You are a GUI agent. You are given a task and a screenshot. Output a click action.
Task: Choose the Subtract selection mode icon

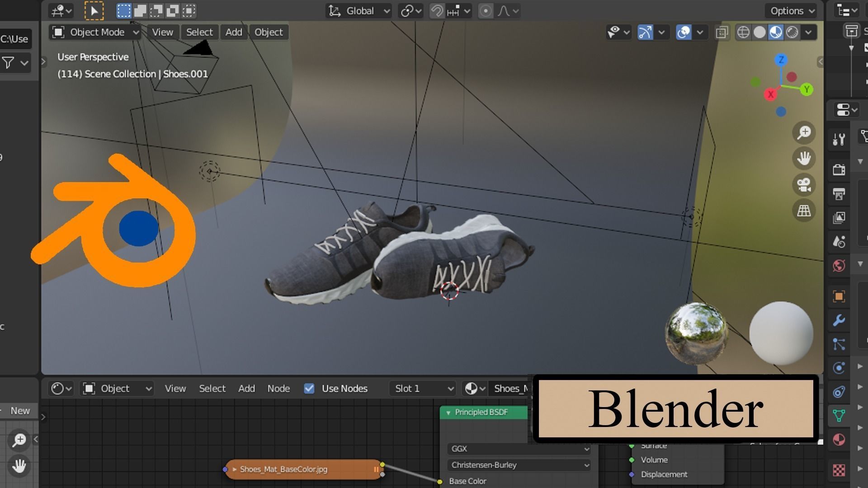click(156, 10)
